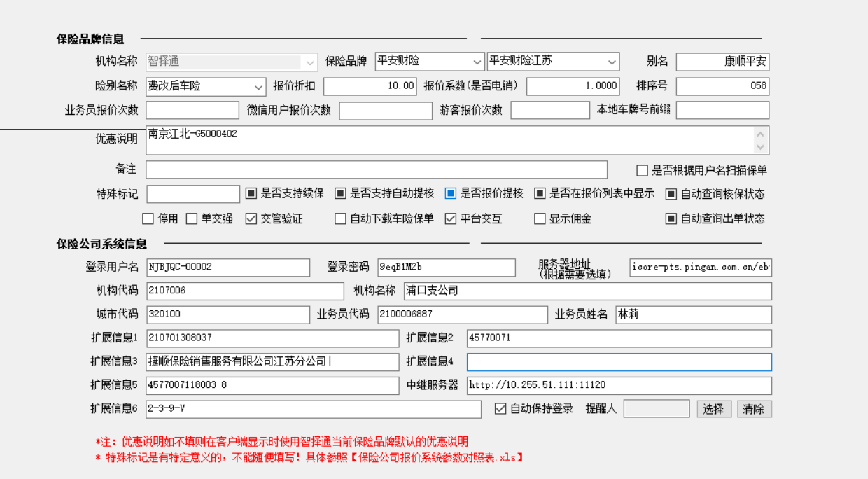Check the 显示佣金 checkbox
Image resolution: width=868 pixels, height=479 pixels.
coord(540,218)
